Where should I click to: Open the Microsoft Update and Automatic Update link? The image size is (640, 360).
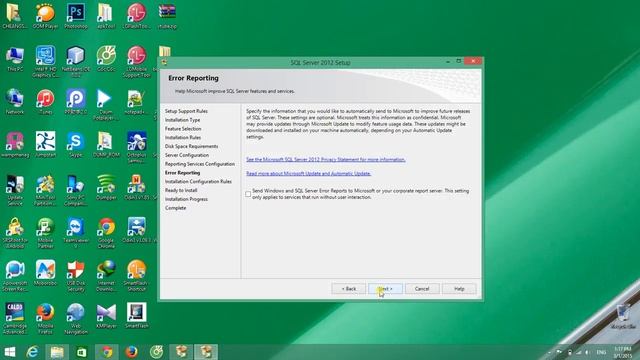tap(309, 173)
